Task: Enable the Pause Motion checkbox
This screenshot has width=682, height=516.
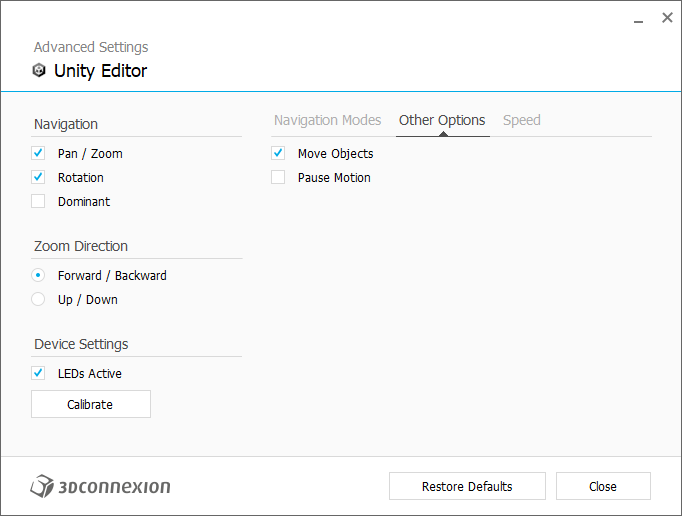Action: coord(279,178)
